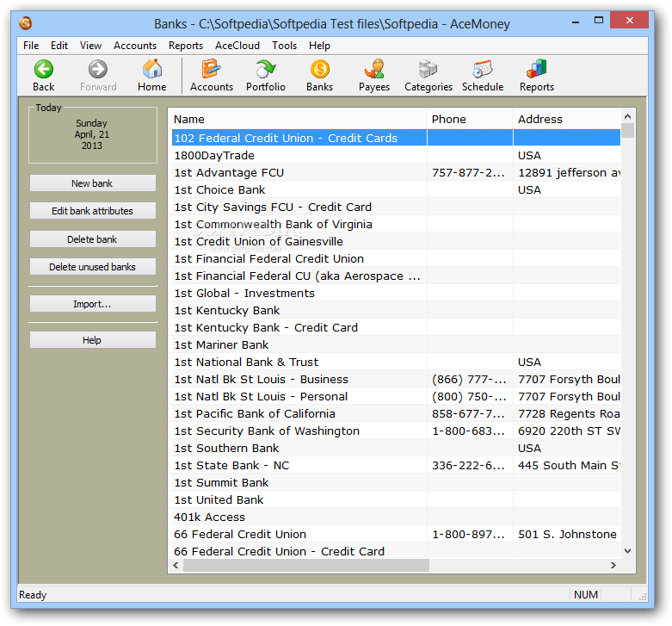
Task: Open the Edit menu
Action: tap(59, 46)
